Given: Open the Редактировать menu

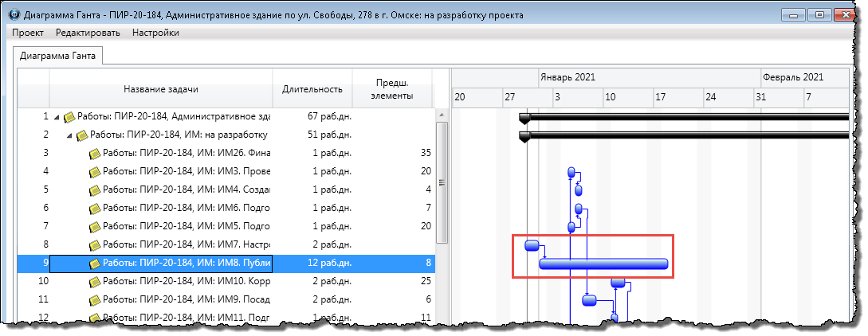Looking at the screenshot, I should point(88,33).
